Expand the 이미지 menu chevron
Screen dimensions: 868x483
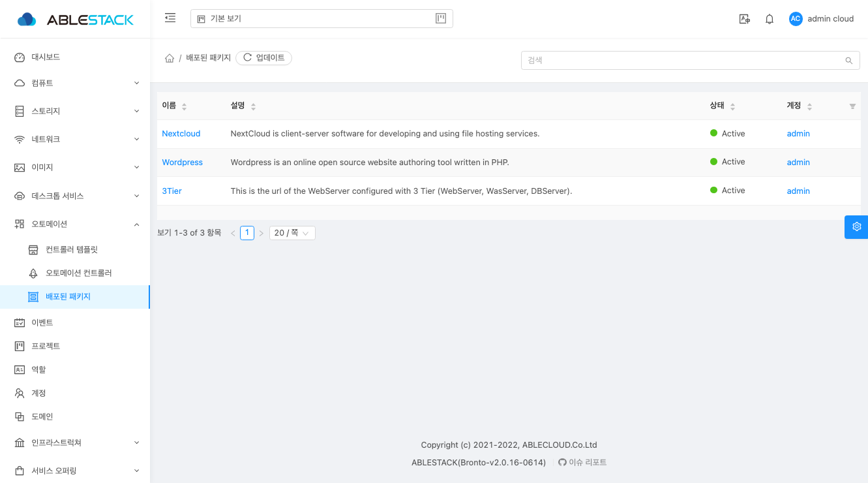tap(137, 168)
